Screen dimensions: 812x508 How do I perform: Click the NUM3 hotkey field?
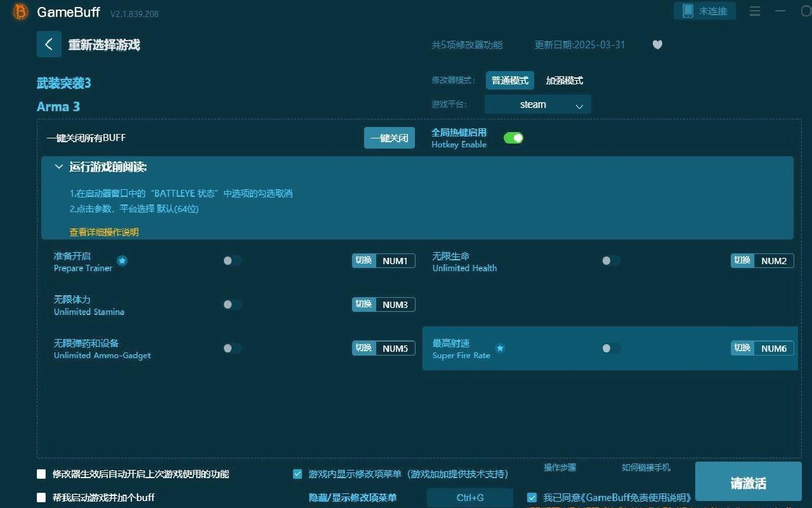click(x=395, y=304)
